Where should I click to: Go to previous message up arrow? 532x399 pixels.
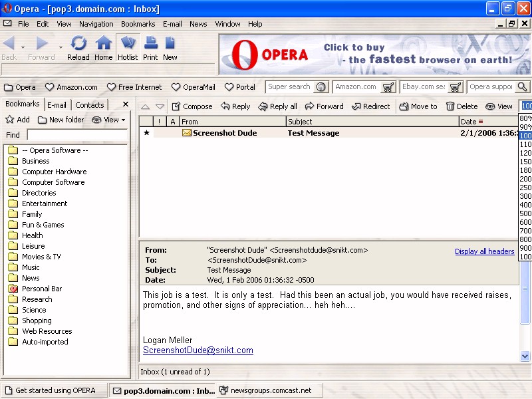pos(145,107)
